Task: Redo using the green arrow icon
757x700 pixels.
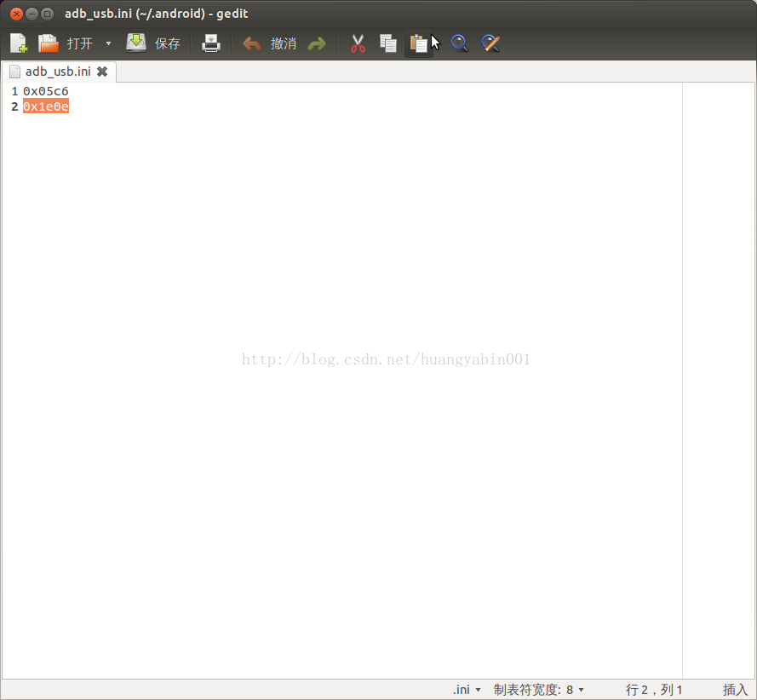Action: click(317, 44)
